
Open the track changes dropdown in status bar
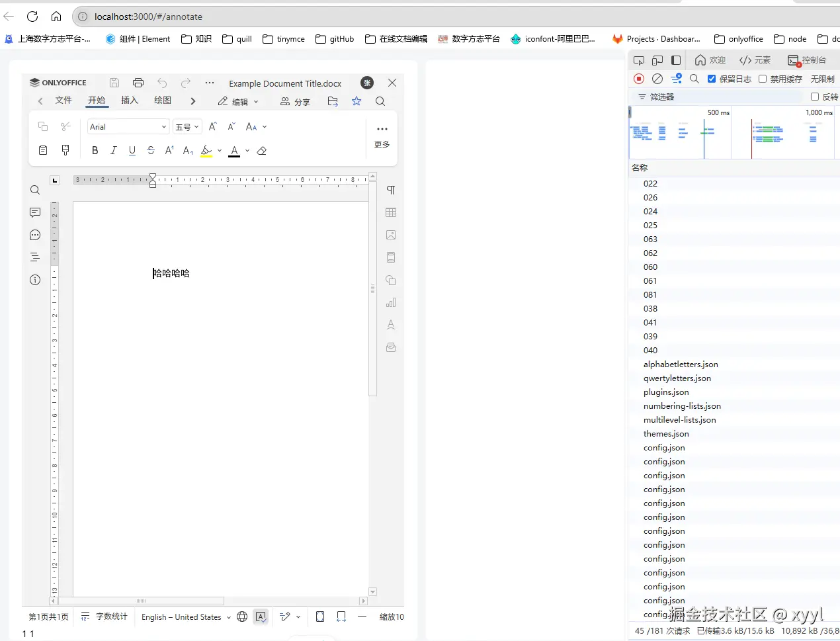[290, 617]
